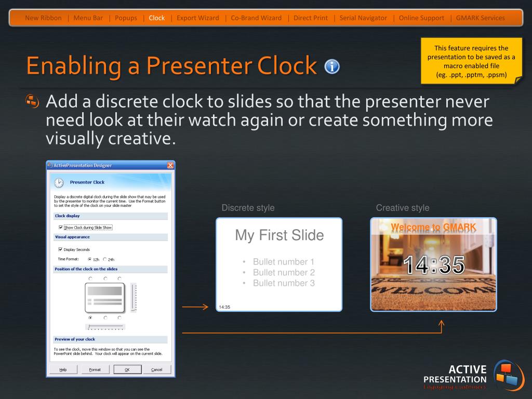The image size is (532, 399).
Task: Go to the Menu Bar tab
Action: [88, 18]
